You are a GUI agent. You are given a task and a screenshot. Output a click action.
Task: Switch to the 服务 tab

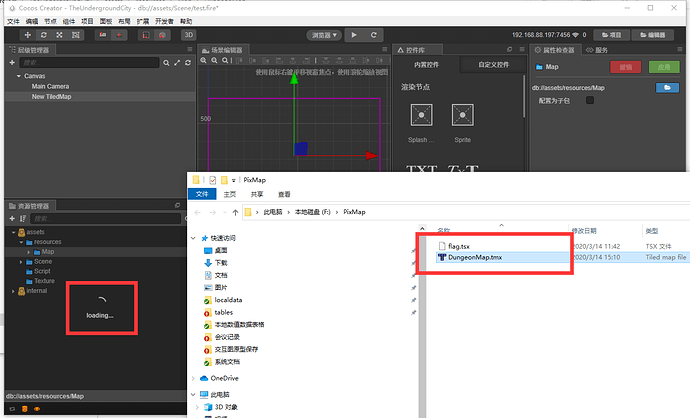point(597,50)
